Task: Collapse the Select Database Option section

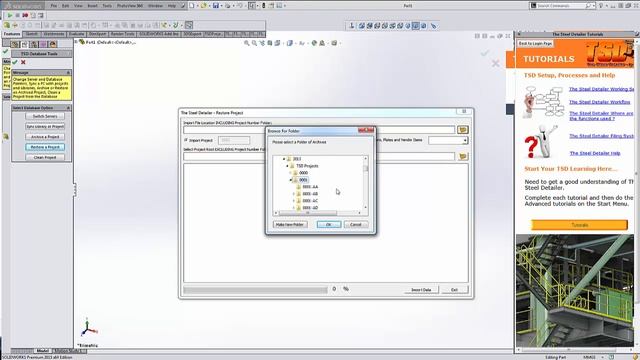Action: (x=68, y=108)
